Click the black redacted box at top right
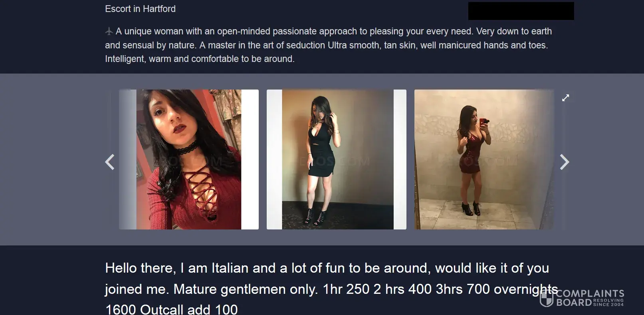644x315 pixels. pos(521,11)
